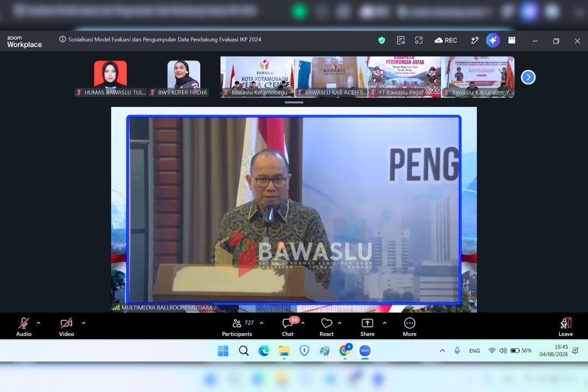588x392 pixels.
Task: Click the ENG language indicator in the tray
Action: tap(474, 351)
